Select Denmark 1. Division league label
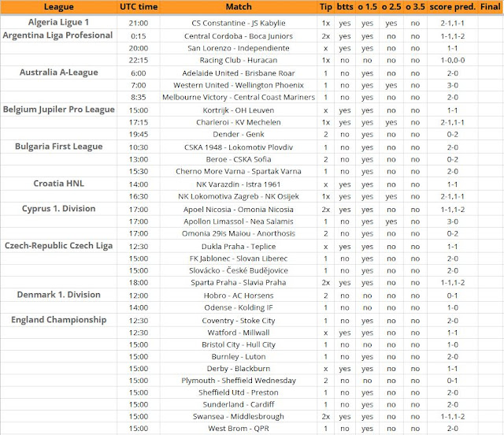 pyautogui.click(x=59, y=295)
